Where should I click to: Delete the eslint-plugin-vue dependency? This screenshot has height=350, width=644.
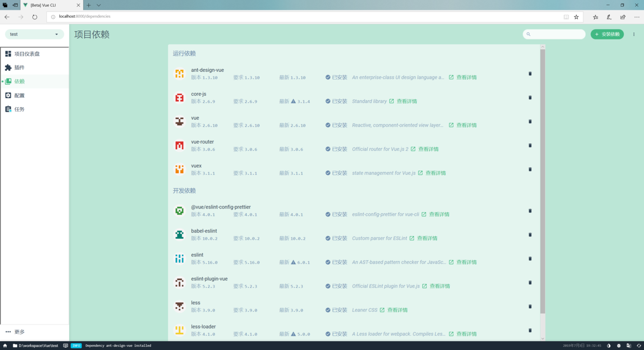[x=530, y=283]
